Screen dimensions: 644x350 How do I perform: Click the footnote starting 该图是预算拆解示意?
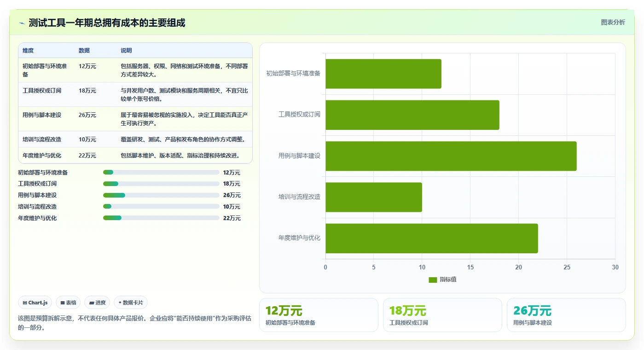tap(134, 323)
